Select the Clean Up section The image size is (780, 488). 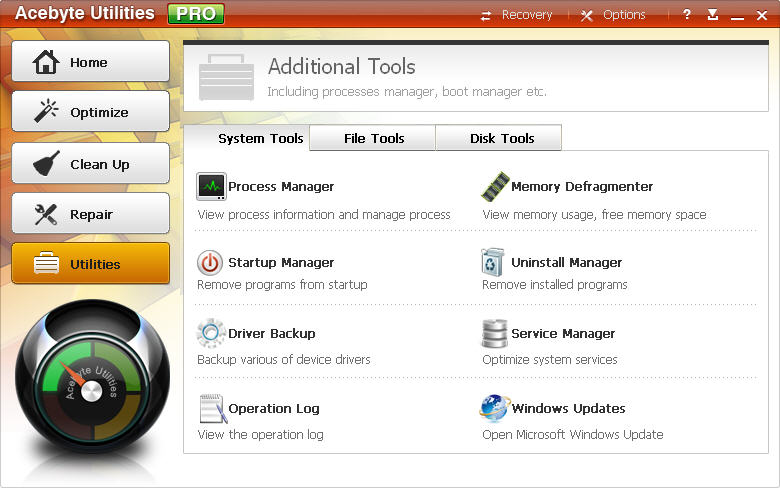click(x=91, y=163)
